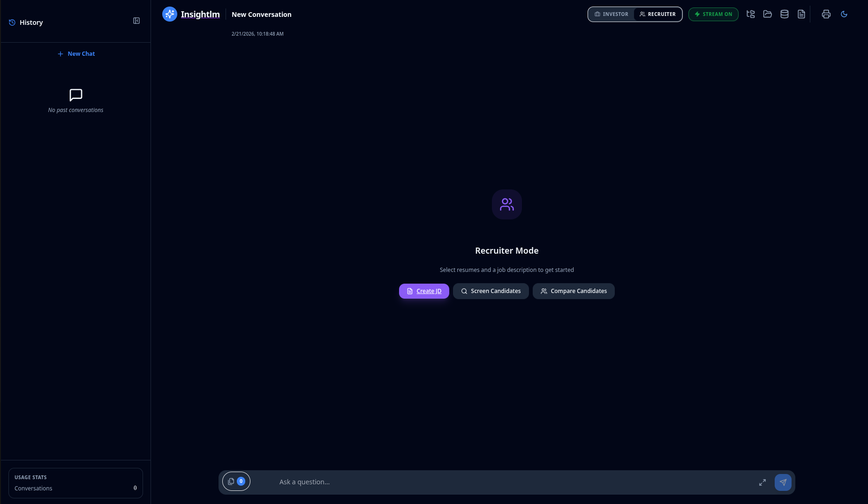Select the Recruiter mode tab
868x504 pixels.
(x=657, y=14)
